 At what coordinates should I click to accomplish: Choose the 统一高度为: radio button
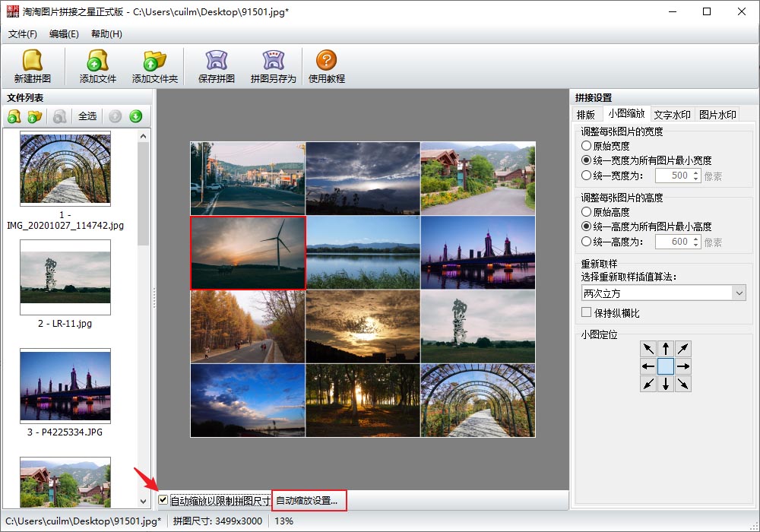[x=586, y=241]
